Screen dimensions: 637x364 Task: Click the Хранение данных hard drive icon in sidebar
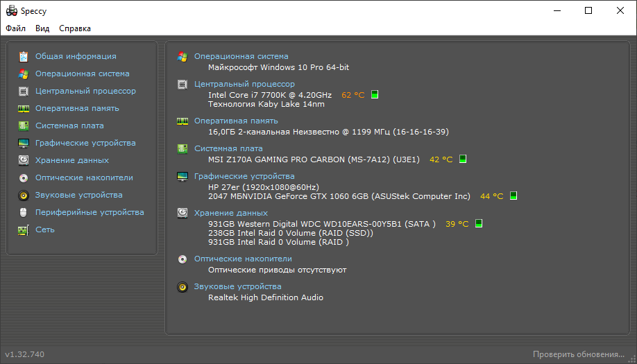(x=24, y=160)
